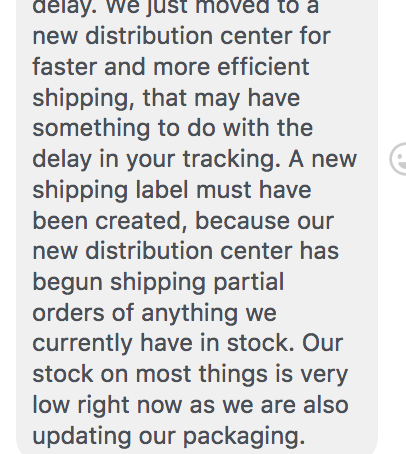Click the text "shipping label must have"
Image resolution: width=406 pixels, height=454 pixels.
tap(172, 190)
